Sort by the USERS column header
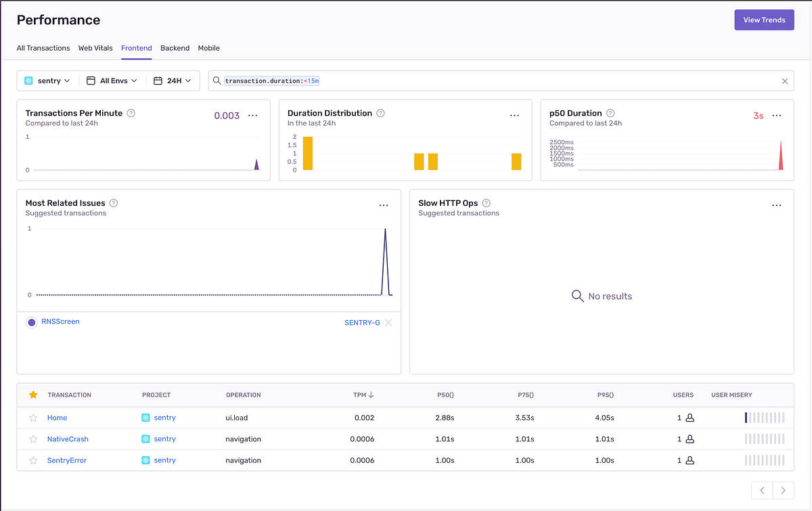The height and width of the screenshot is (511, 812). pos(683,395)
